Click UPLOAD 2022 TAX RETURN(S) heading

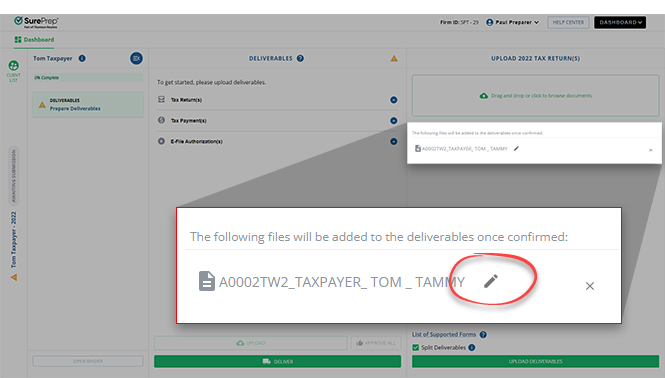[535, 59]
